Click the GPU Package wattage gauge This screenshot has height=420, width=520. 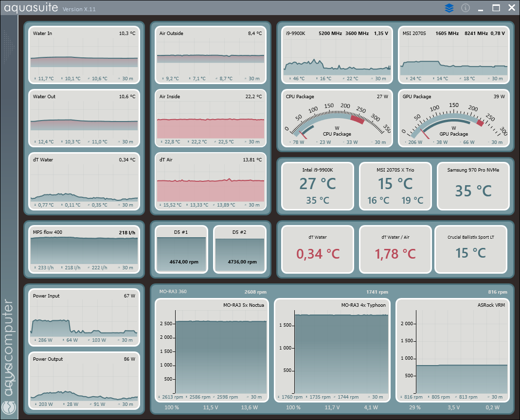coord(454,118)
